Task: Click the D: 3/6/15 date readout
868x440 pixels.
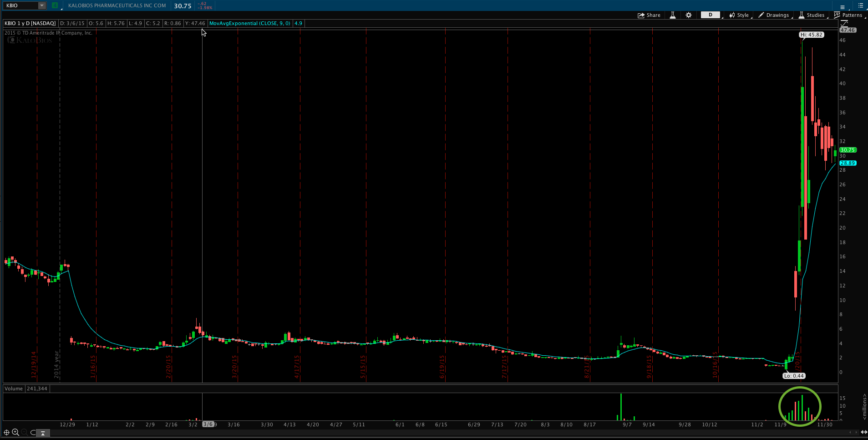Action: click(72, 23)
